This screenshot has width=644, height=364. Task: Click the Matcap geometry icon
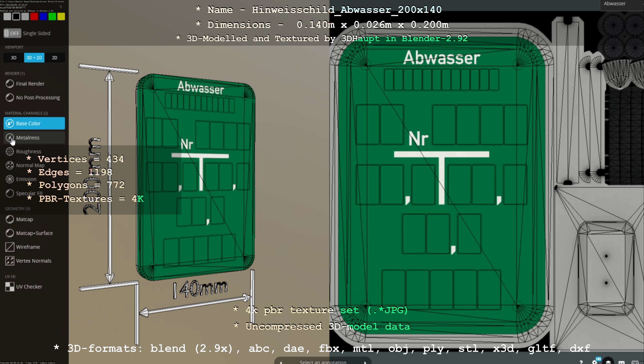coord(10,219)
